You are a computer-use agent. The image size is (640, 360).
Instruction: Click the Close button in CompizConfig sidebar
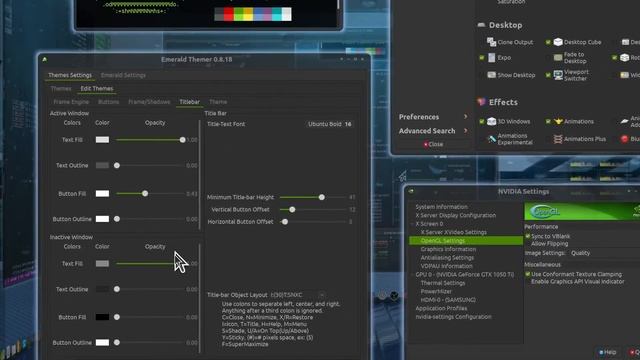click(433, 144)
